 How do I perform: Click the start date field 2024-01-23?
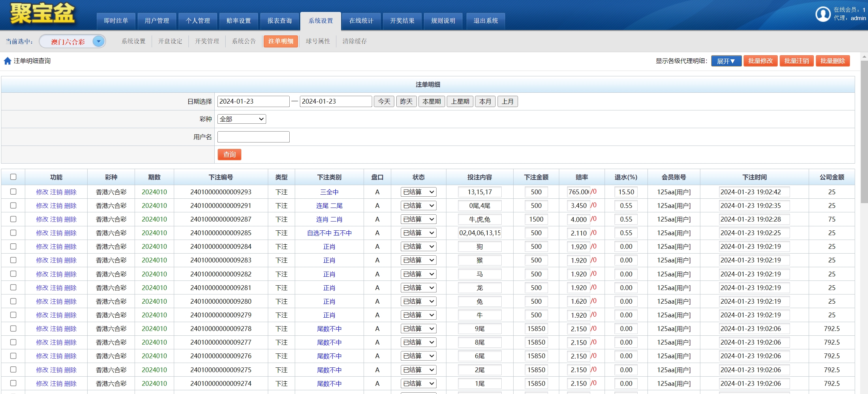[253, 102]
